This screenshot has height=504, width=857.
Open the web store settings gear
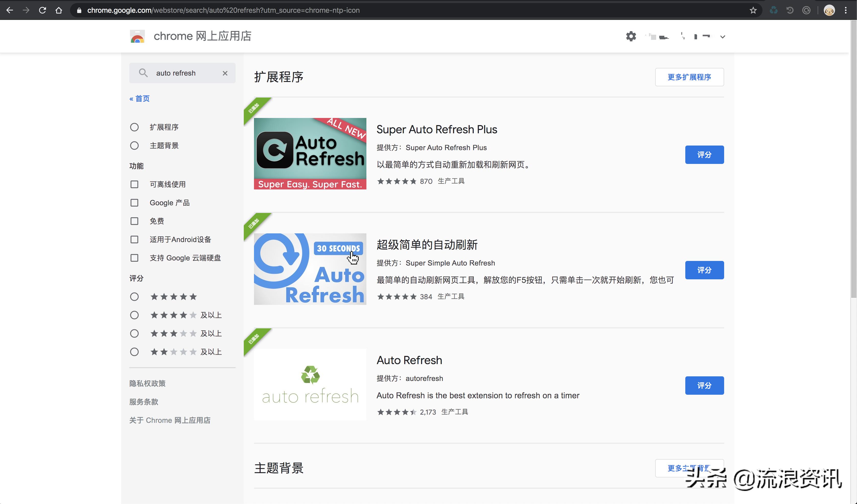[x=631, y=36]
